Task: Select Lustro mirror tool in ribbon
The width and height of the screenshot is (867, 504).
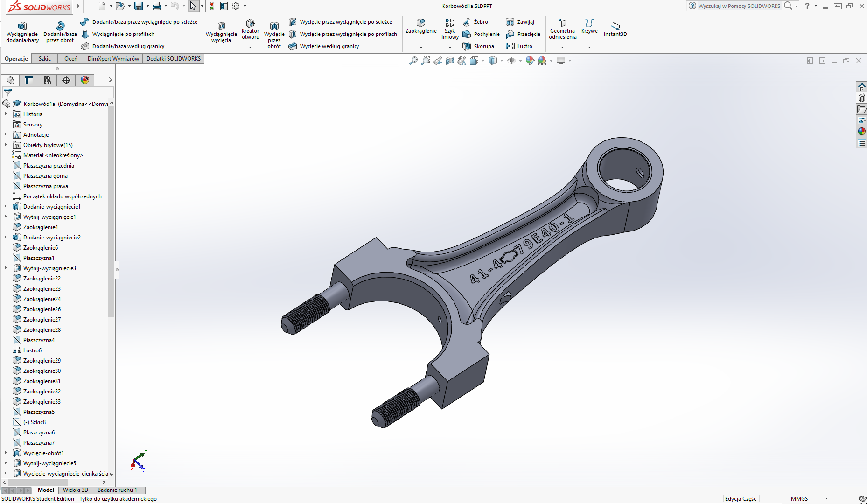Action: 519,46
